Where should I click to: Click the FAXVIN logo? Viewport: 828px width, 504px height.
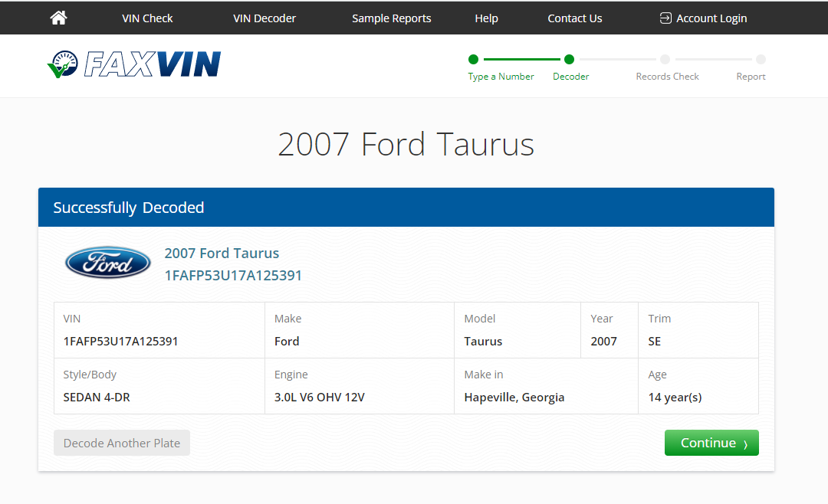[134, 64]
